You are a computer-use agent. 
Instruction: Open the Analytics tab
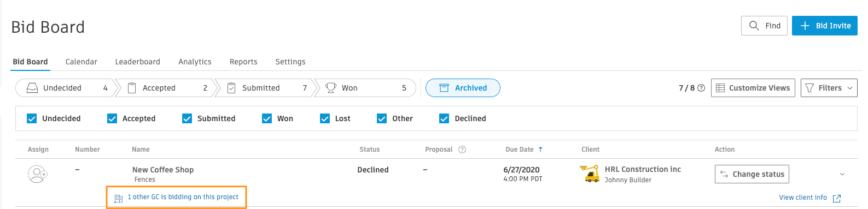click(x=195, y=62)
